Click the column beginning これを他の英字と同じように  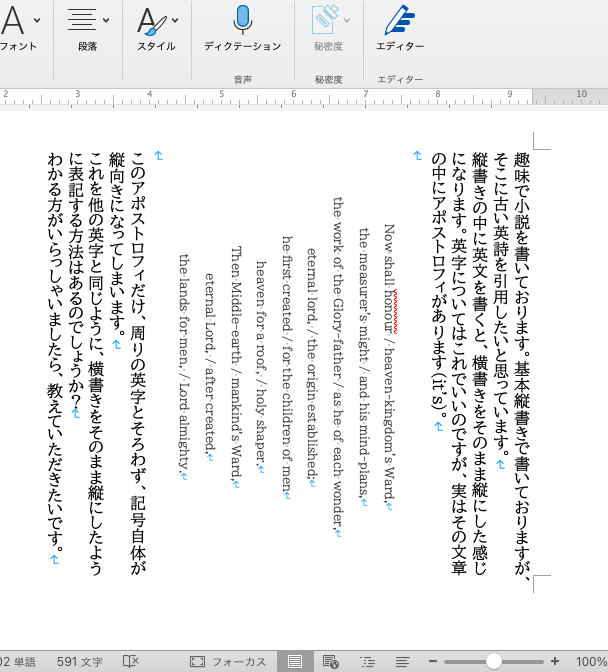click(x=96, y=363)
